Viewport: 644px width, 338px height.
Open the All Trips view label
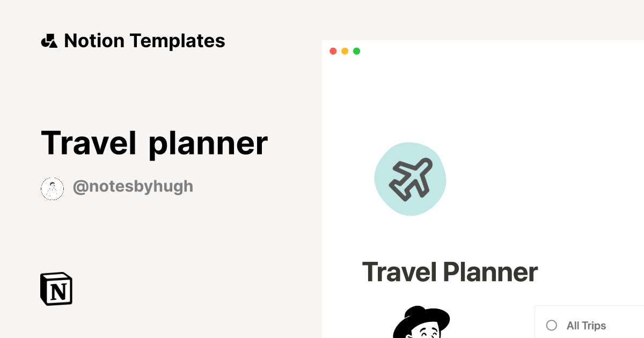586,326
